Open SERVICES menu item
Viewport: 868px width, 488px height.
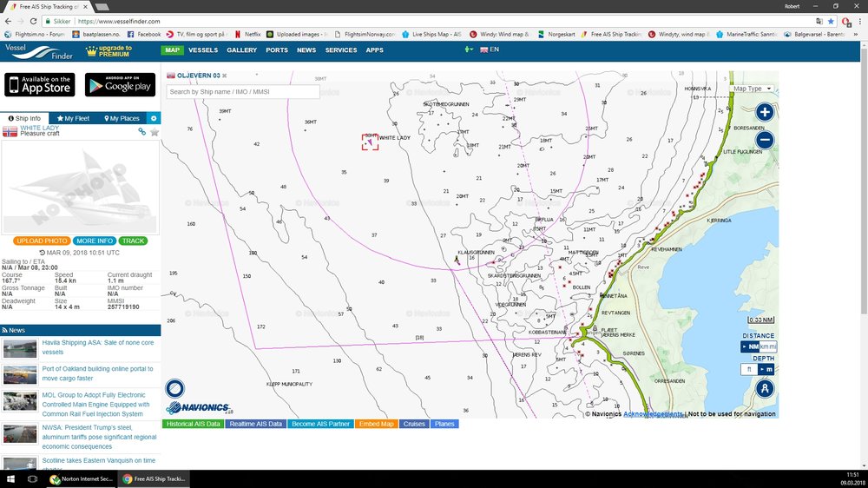coord(341,49)
